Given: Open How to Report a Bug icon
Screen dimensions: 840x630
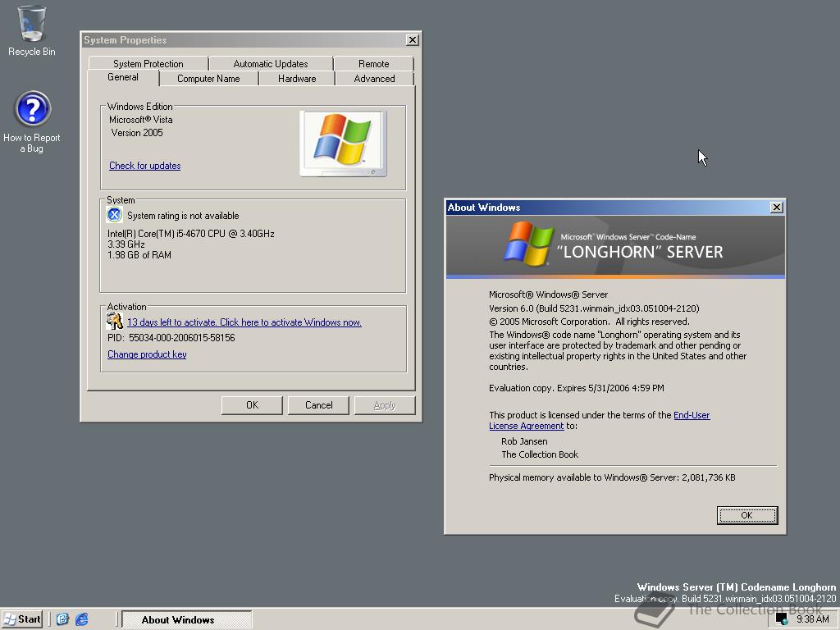Looking at the screenshot, I should (32, 122).
